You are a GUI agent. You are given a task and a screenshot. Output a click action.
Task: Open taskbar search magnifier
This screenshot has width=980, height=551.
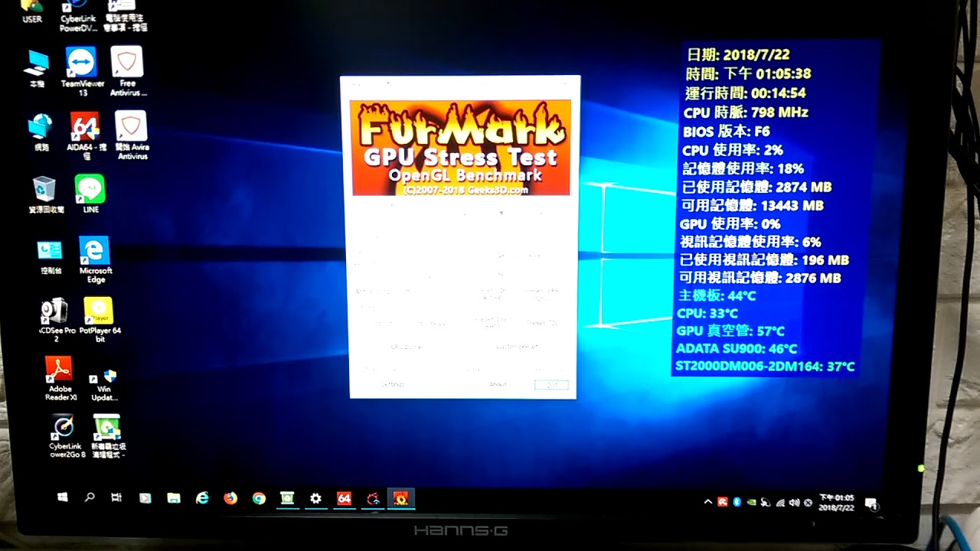point(90,497)
